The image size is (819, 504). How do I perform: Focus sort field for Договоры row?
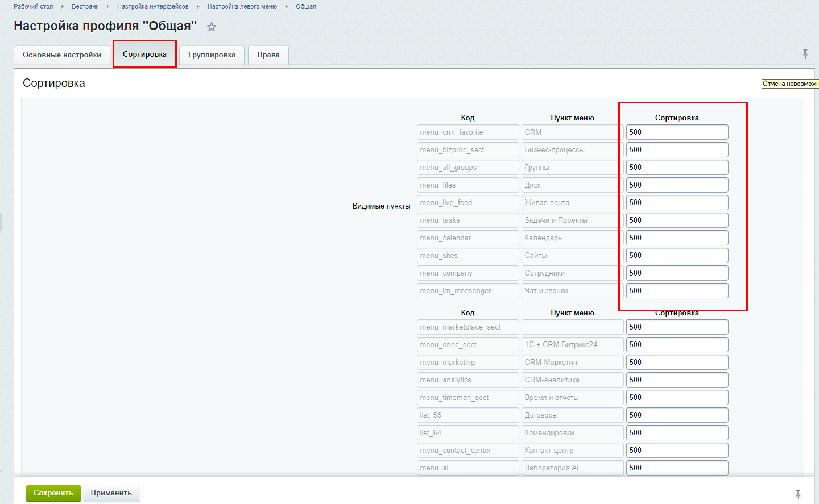click(x=677, y=415)
